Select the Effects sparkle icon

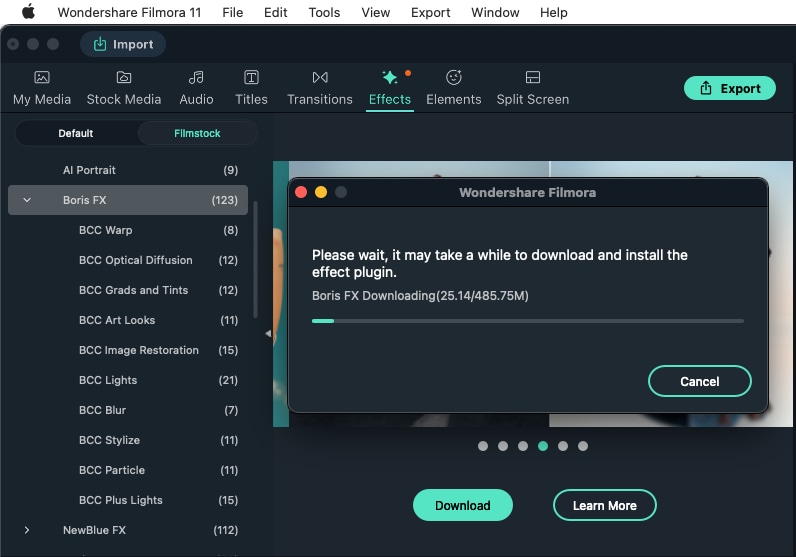click(390, 77)
